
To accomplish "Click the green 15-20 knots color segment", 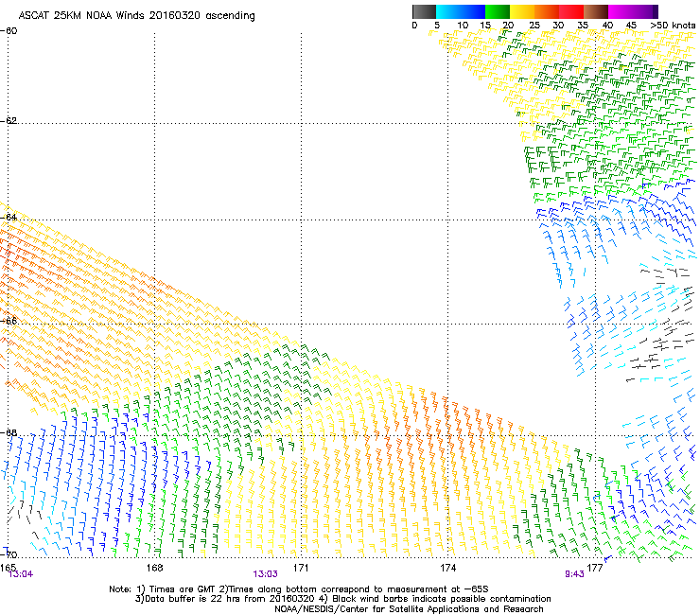I will [x=497, y=11].
